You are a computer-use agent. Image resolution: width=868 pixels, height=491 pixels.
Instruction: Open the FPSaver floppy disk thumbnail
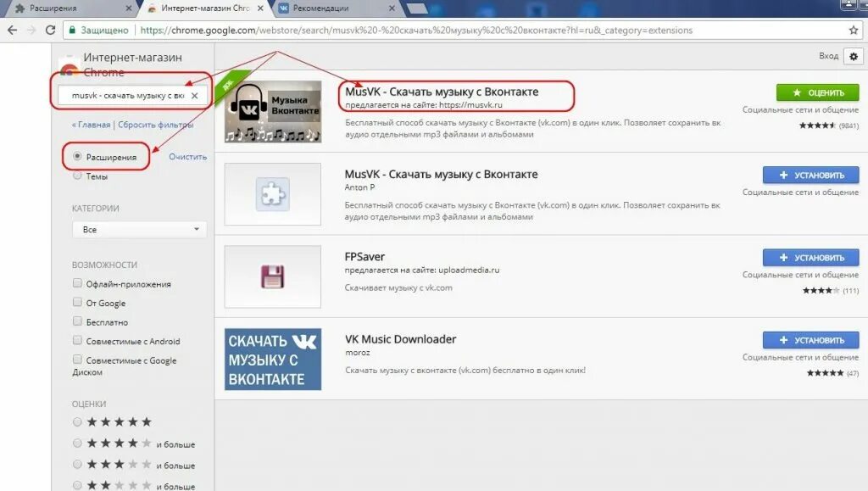[x=273, y=276]
